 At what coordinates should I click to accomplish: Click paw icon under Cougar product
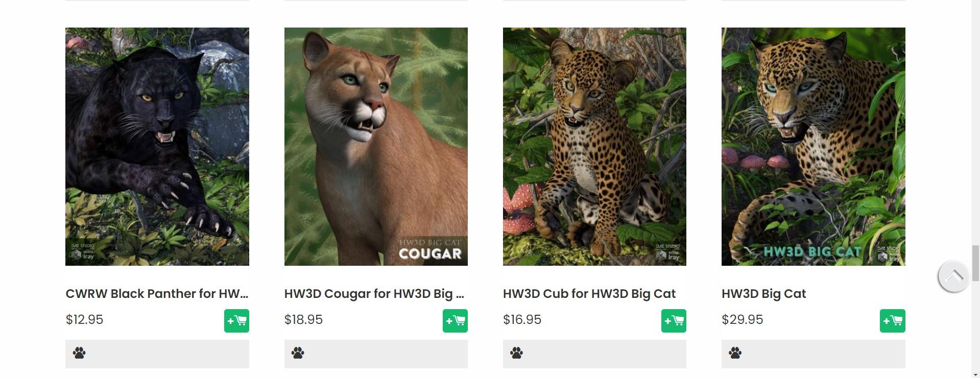click(x=298, y=353)
